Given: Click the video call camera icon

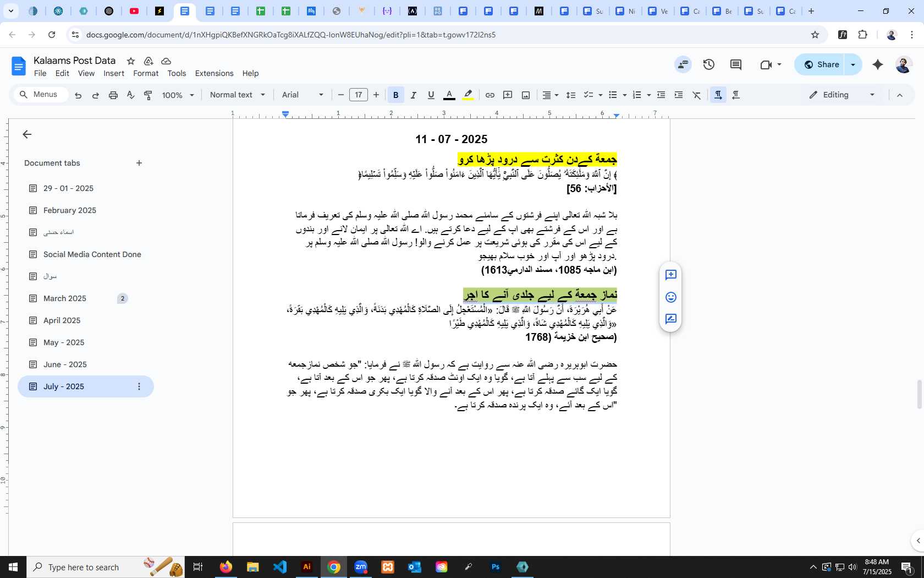Looking at the screenshot, I should pos(766,64).
